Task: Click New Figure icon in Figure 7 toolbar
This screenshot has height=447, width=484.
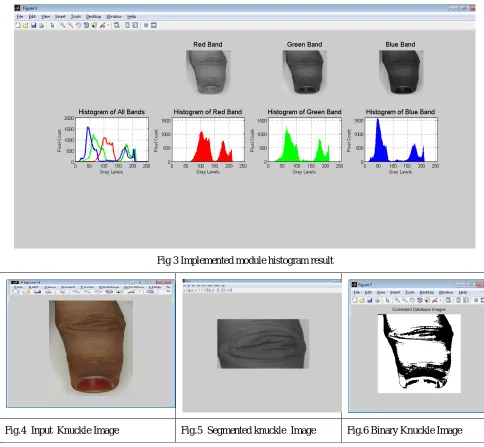Action: click(355, 300)
